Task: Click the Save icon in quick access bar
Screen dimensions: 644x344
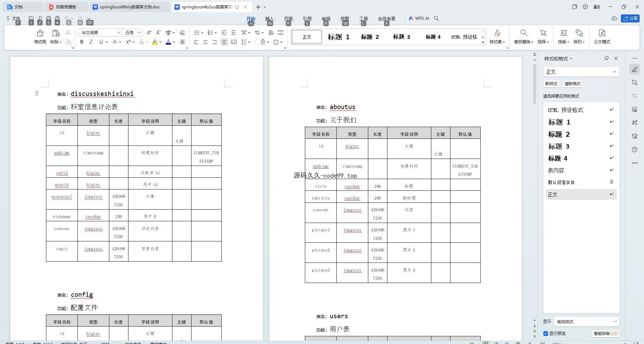Action: click(31, 19)
